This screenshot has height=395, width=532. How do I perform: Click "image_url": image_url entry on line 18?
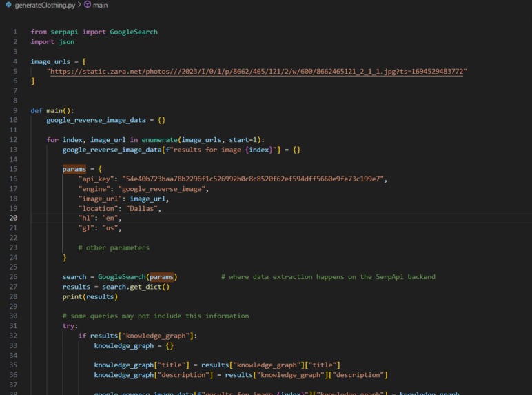123,199
